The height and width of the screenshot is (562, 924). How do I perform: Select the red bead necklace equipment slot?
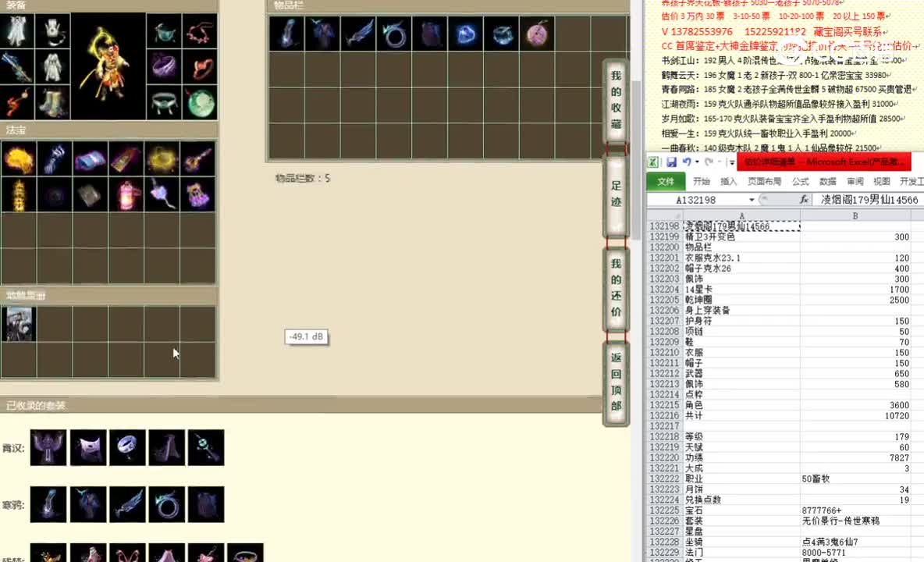click(199, 31)
